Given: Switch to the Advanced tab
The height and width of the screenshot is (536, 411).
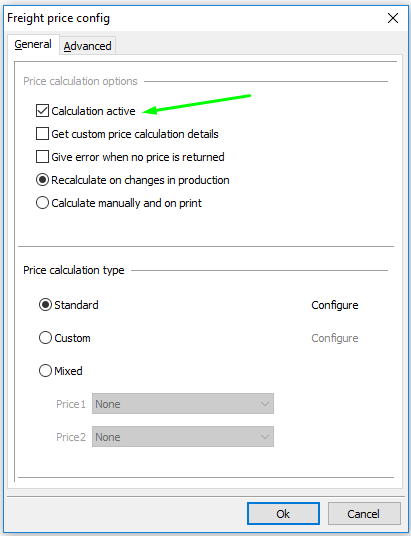Looking at the screenshot, I should [x=88, y=46].
